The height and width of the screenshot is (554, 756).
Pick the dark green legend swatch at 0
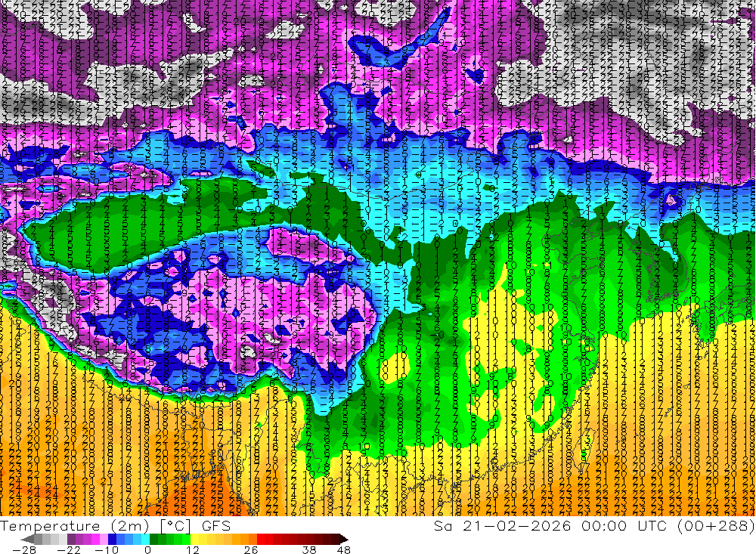pyautogui.click(x=153, y=539)
